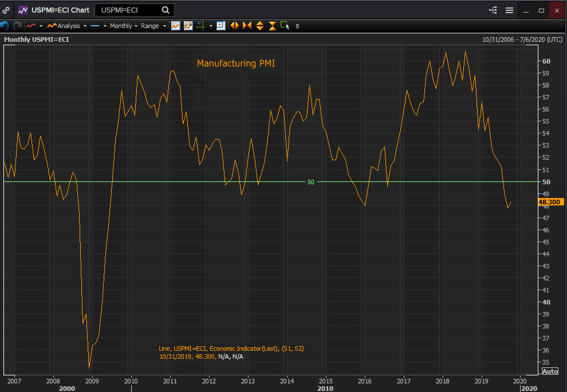Click the horizontal expand arrows icon
This screenshot has width=567, height=392.
point(234,26)
